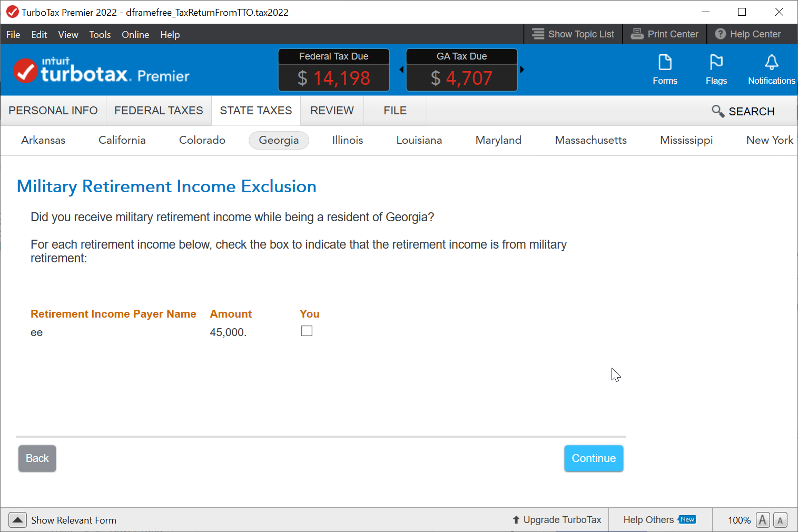Click right arrow beside GA Tax Due
This screenshot has height=532, width=798.
(x=522, y=70)
